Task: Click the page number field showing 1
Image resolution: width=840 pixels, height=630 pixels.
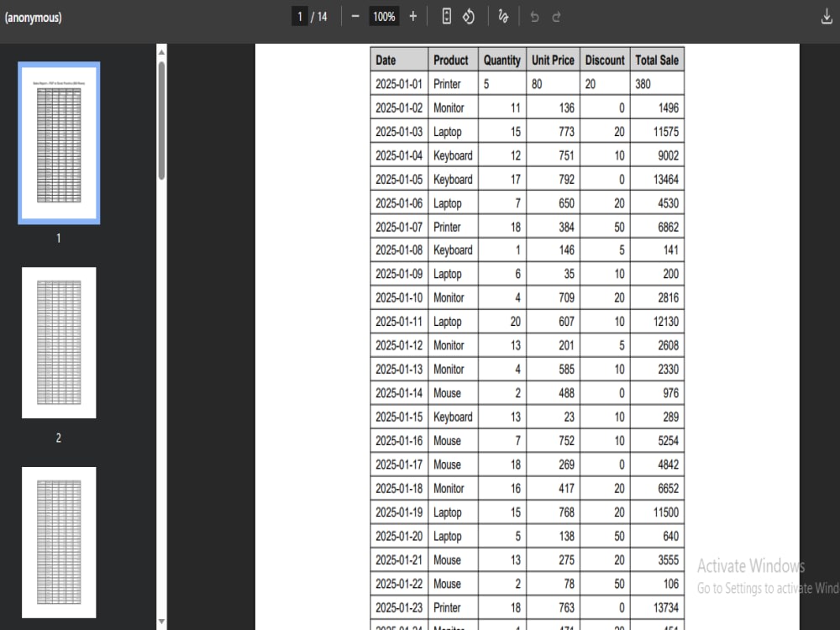Action: coord(300,17)
